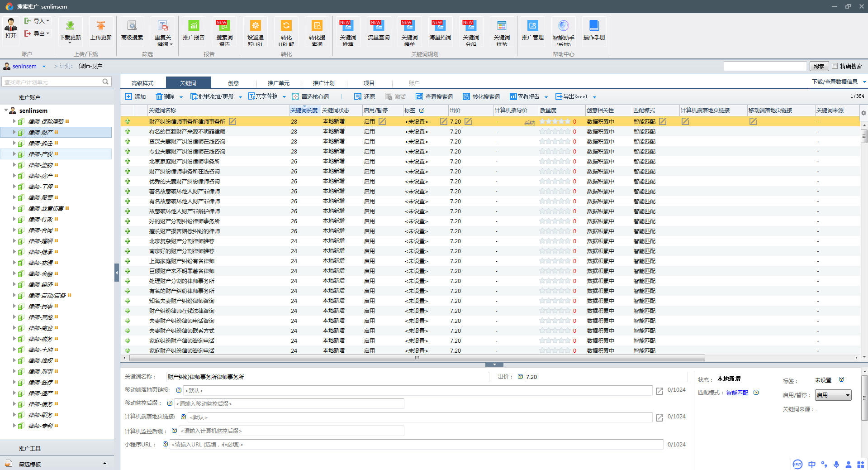Viewport: 868px width, 470px height.
Task: Open 高级搜索 advanced search tool
Action: click(x=132, y=26)
